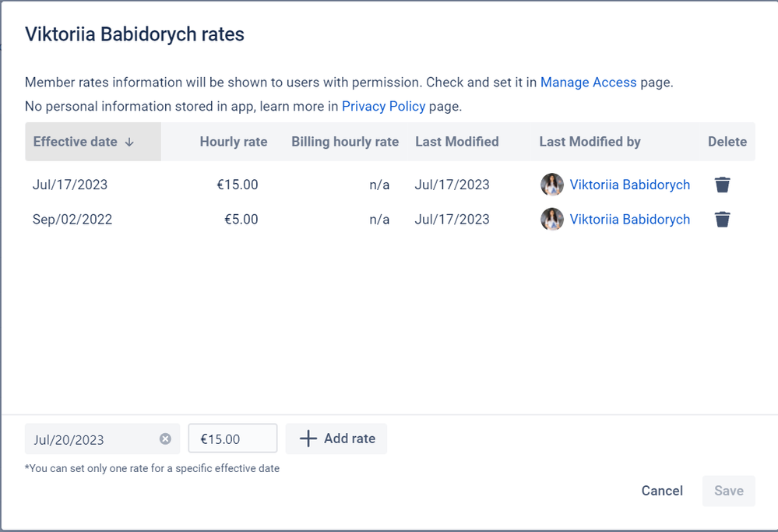Screen dimensions: 778x532
Task: Click the Billing hourly rate column header
Action: pos(345,142)
